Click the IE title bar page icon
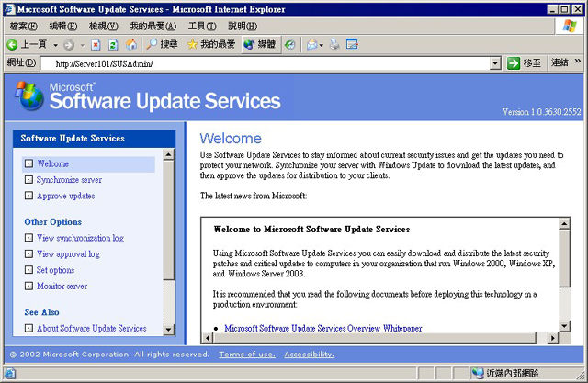The width and height of the screenshot is (588, 383). coord(9,9)
